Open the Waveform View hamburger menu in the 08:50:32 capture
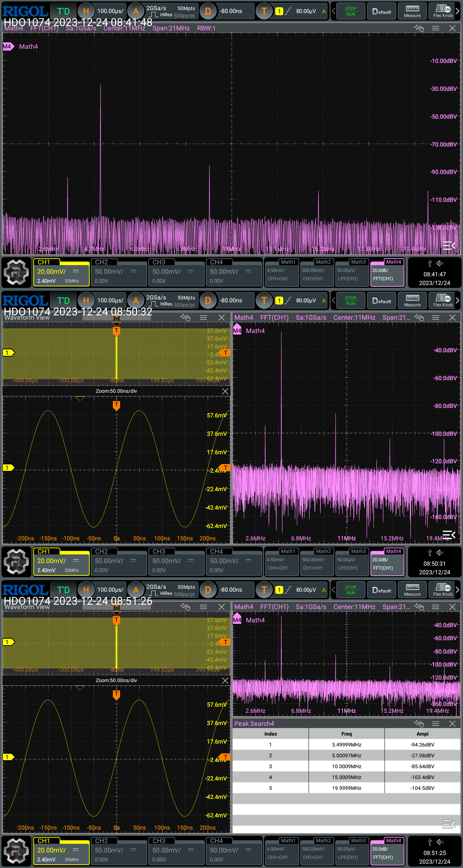This screenshot has width=463, height=868. [x=203, y=318]
